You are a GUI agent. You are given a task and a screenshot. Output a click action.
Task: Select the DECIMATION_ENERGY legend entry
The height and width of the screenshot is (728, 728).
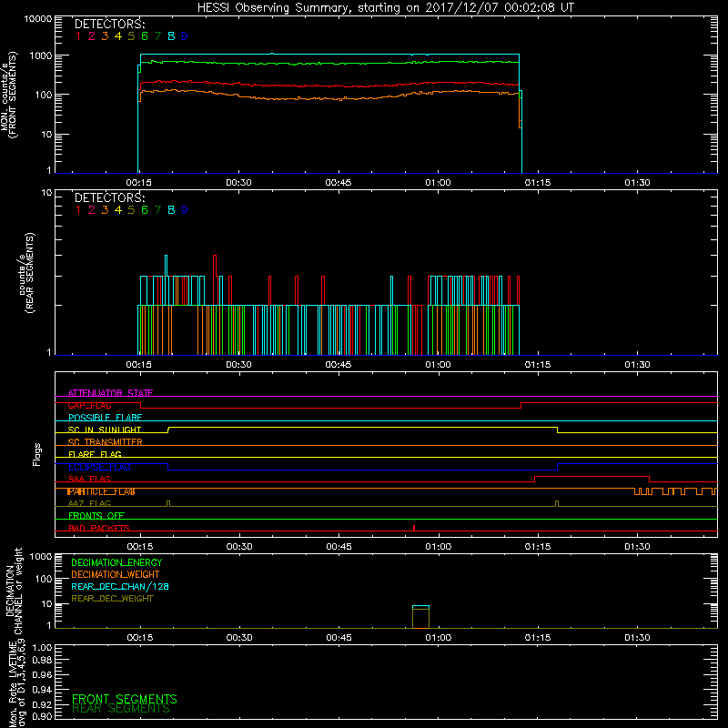[x=116, y=562]
